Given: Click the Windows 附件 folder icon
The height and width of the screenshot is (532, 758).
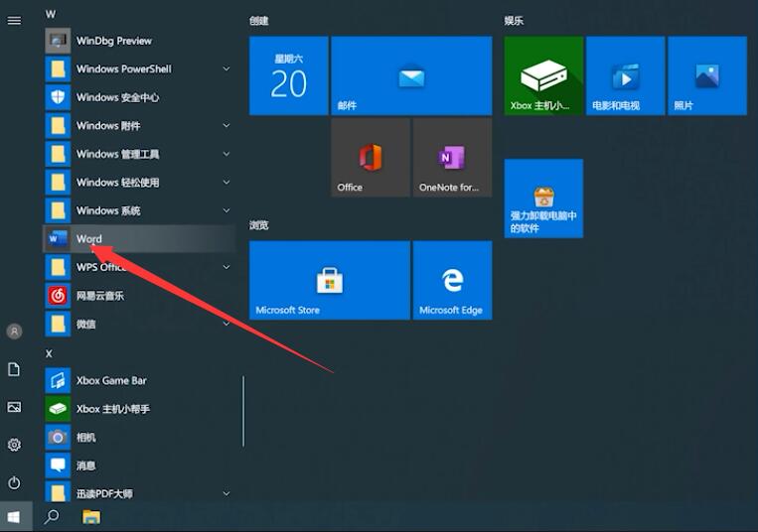Looking at the screenshot, I should coord(58,125).
